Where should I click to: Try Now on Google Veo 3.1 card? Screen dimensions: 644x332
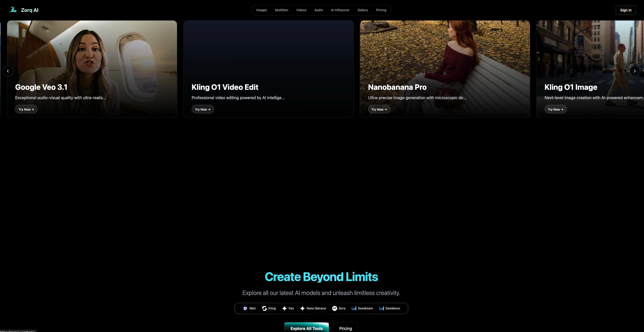(x=26, y=109)
